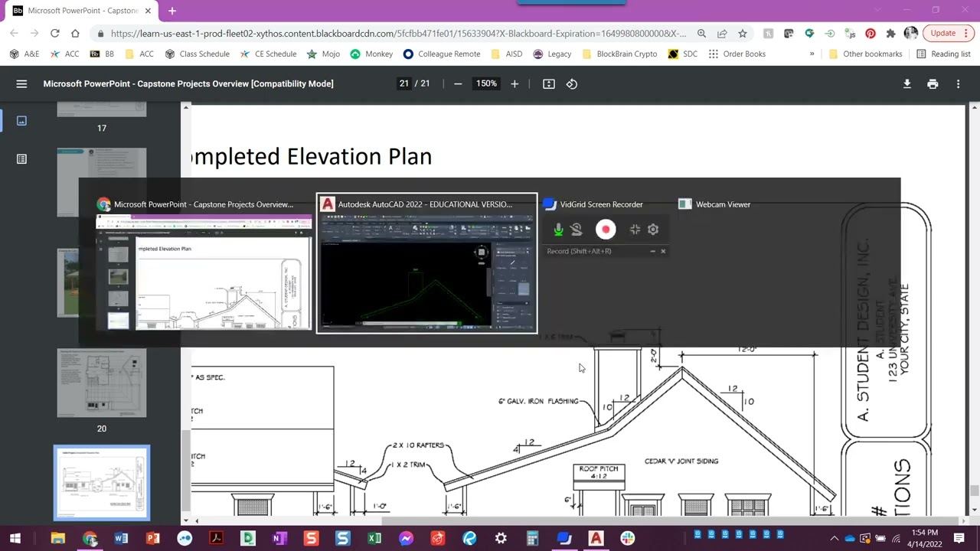
Task: Open the PDF viewer sidebar menu
Action: pyautogui.click(x=21, y=84)
